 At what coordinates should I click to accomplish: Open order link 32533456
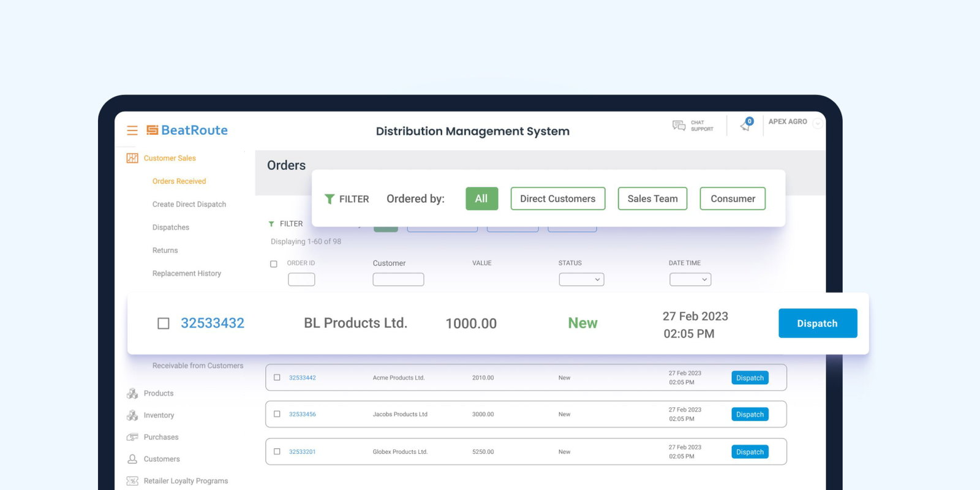[x=303, y=415]
